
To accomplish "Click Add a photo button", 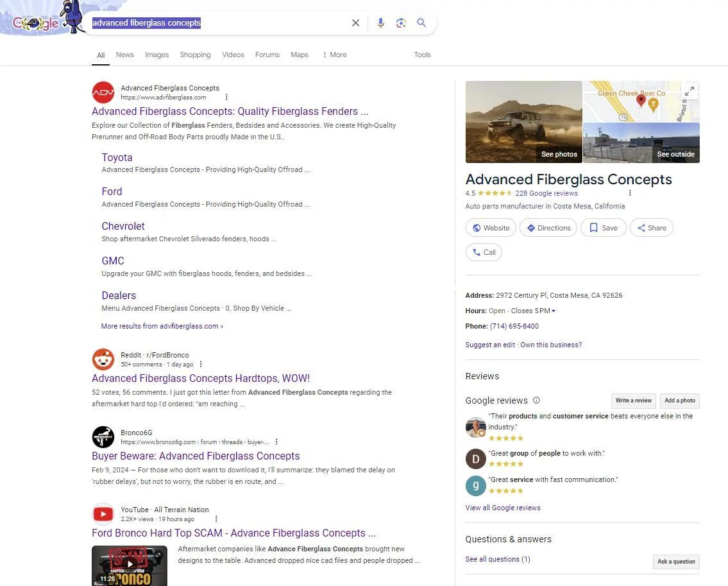I will [x=680, y=401].
